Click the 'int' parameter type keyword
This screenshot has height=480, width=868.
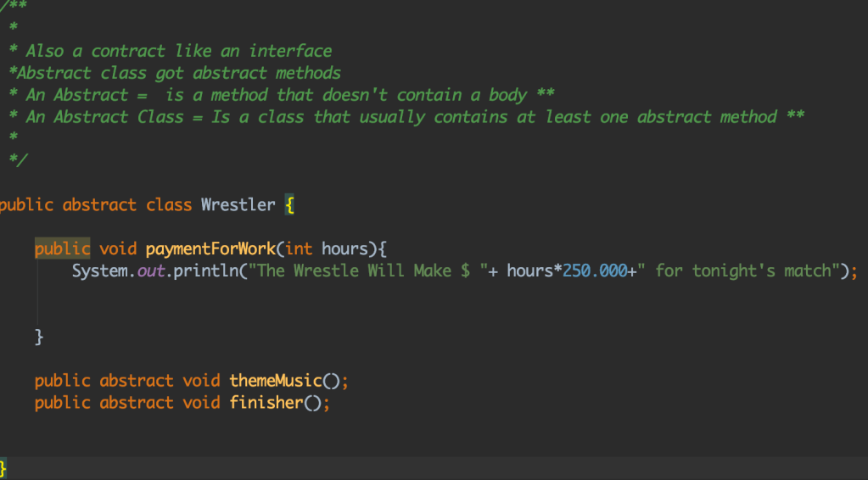pyautogui.click(x=299, y=248)
